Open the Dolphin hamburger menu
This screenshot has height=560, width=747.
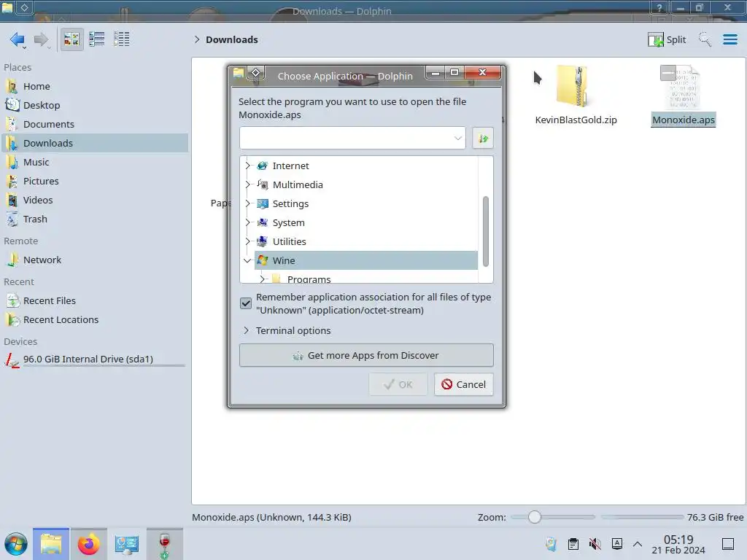tap(729, 39)
